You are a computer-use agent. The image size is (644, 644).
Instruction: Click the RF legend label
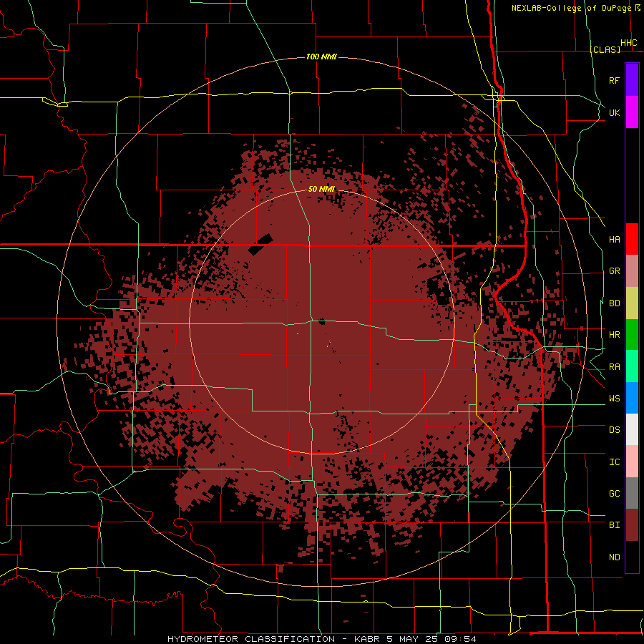[614, 80]
